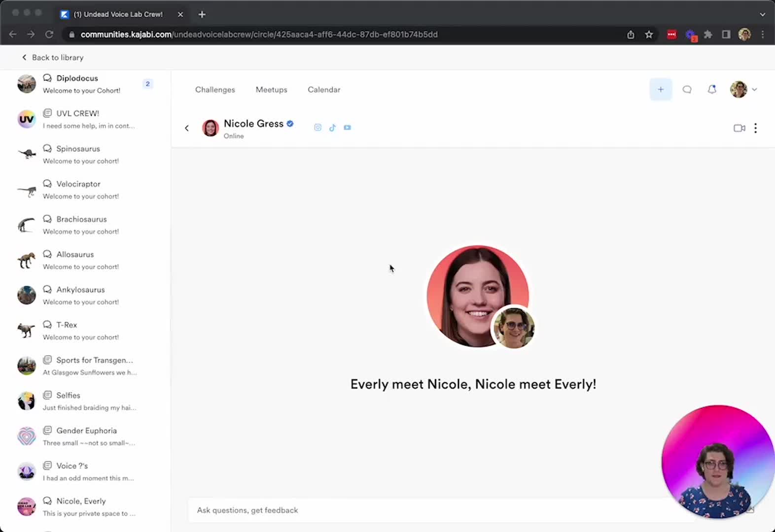Click the plus create button
The height and width of the screenshot is (532, 775).
[661, 90]
